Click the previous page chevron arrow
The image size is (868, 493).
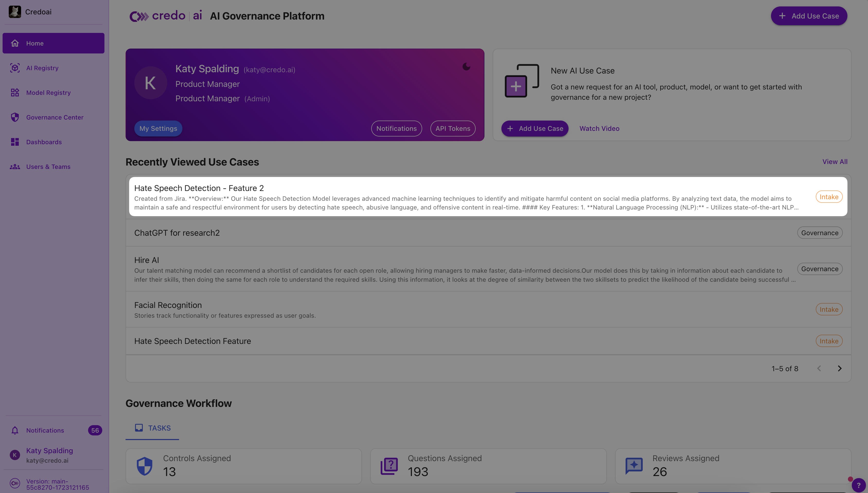(x=819, y=368)
